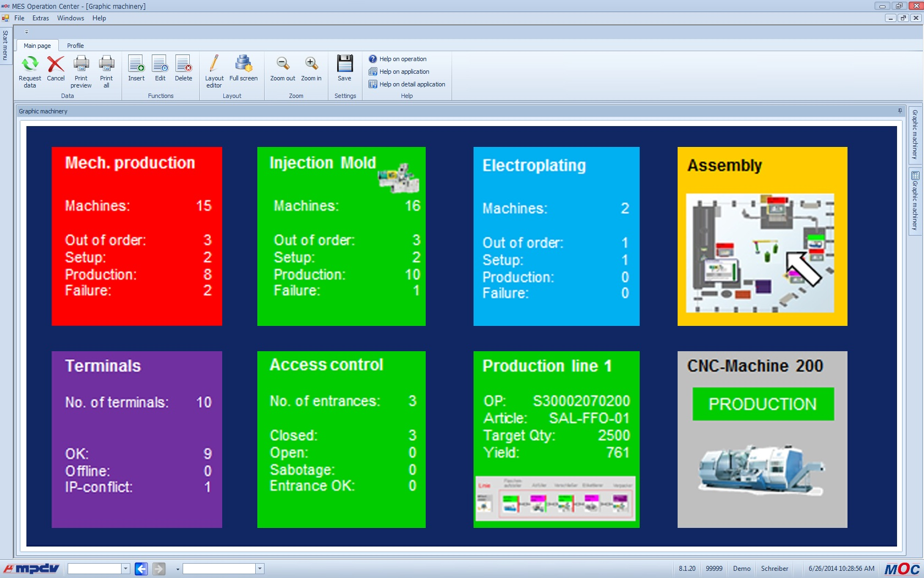The image size is (924, 578).
Task: Open the Extras menu
Action: coord(40,18)
